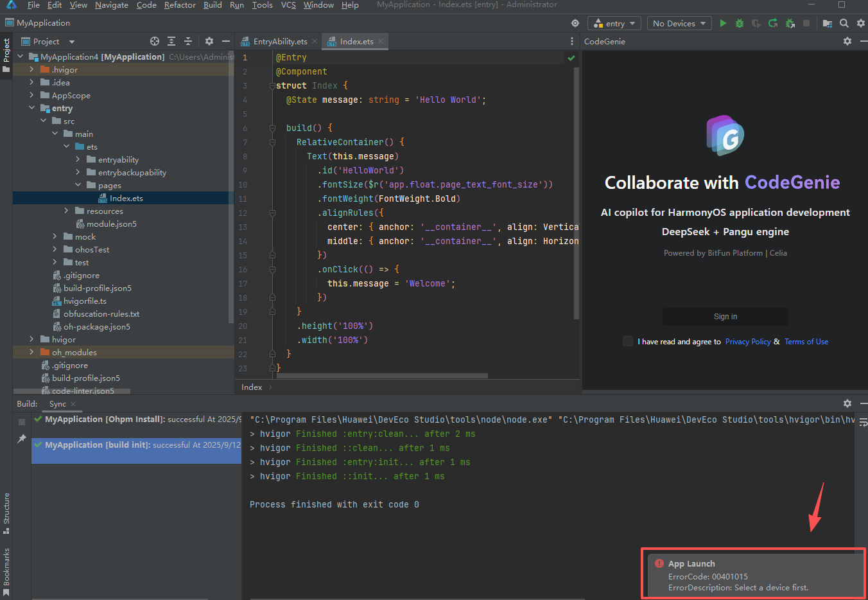This screenshot has height=600, width=868.
Task: Click the grayed-out run-with-coverage icon
Action: point(756,23)
